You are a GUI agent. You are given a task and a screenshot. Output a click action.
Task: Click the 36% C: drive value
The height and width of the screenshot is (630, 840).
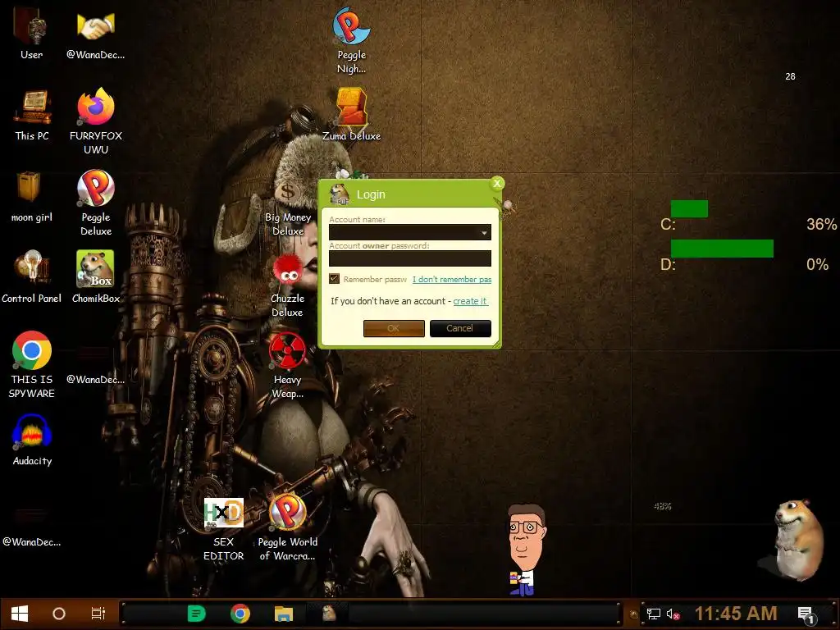[821, 224]
